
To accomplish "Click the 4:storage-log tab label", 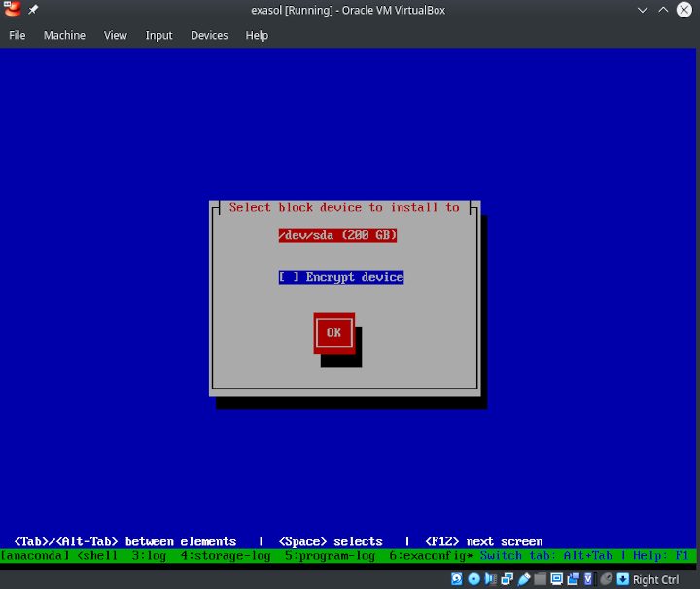I will 226,556.
